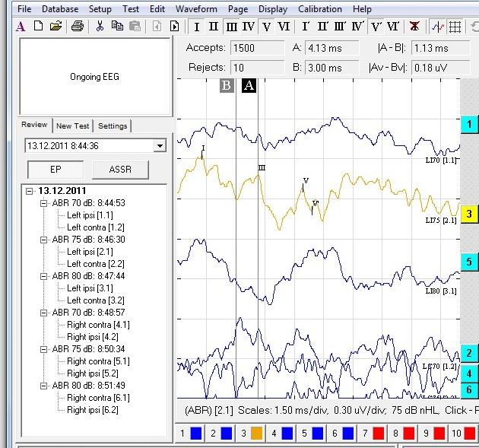Go to next page icon
The image size is (479, 448).
[x=174, y=27]
